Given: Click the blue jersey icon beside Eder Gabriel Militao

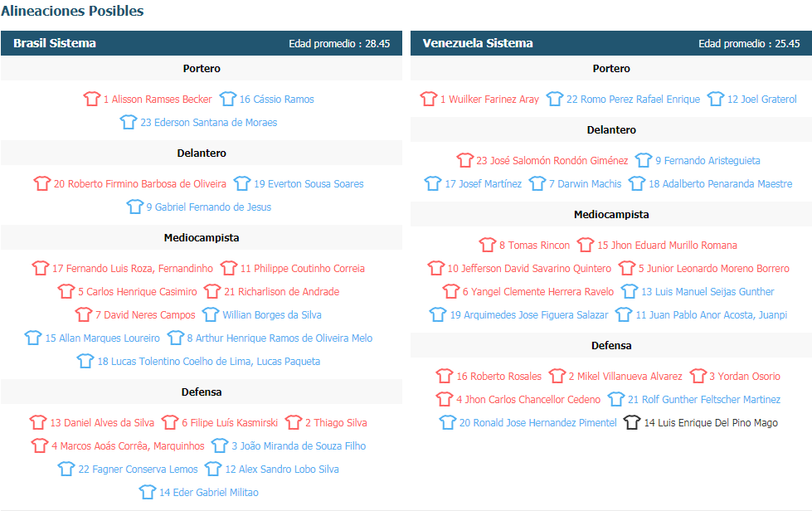Looking at the screenshot, I should [x=148, y=492].
